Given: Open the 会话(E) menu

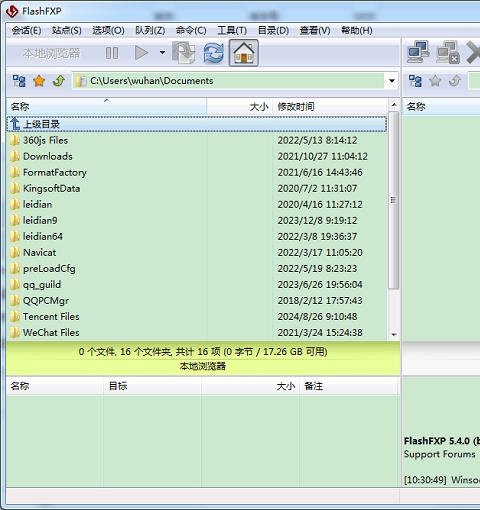Looking at the screenshot, I should point(26,31).
